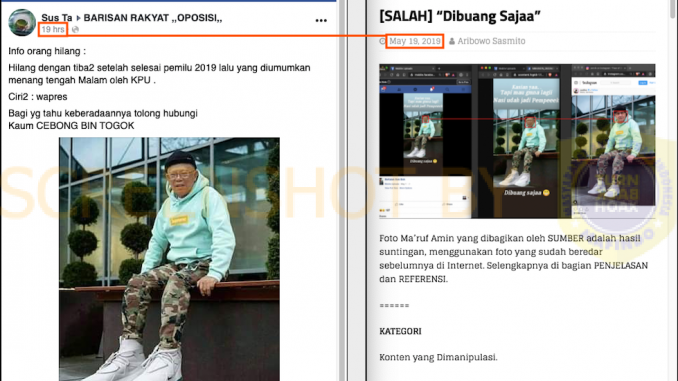The height and width of the screenshot is (381, 678).
Task: Select the KATEGORI heading text
Action: [400, 331]
